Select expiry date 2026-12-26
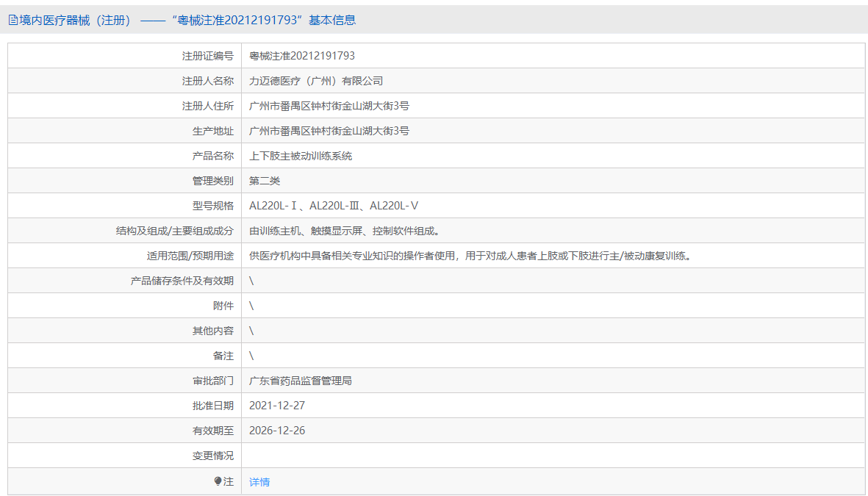 (277, 431)
